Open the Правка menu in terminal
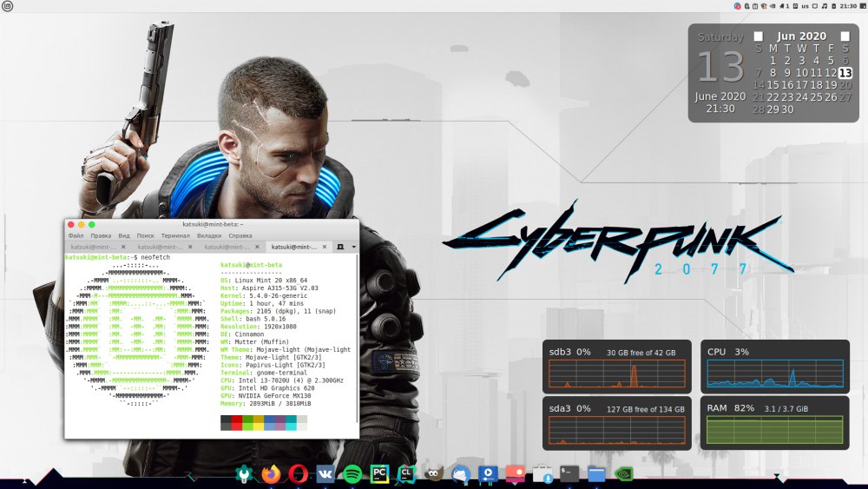Screen dimensions: 868x489 point(101,235)
